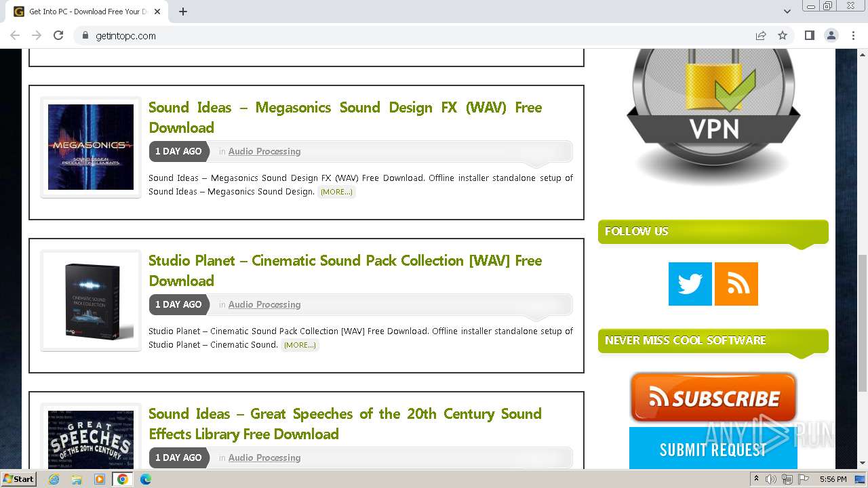The image size is (868, 488).
Task: Open Audio Processing category under Megasonics post
Action: [264, 151]
